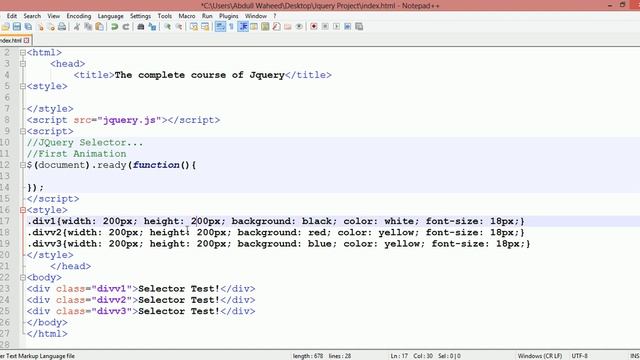Toggle synchronize vertical scrolling icon
The width and height of the screenshot is (640, 360).
coord(193,27)
